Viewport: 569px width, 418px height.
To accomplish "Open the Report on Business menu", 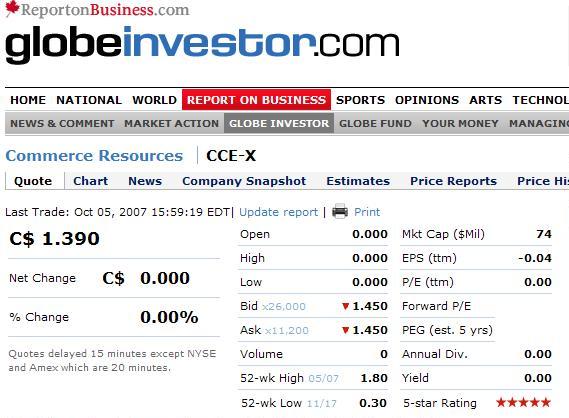I will point(256,100).
